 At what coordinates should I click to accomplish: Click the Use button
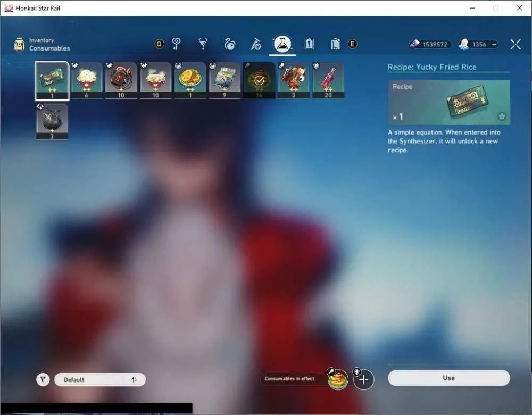tap(449, 378)
